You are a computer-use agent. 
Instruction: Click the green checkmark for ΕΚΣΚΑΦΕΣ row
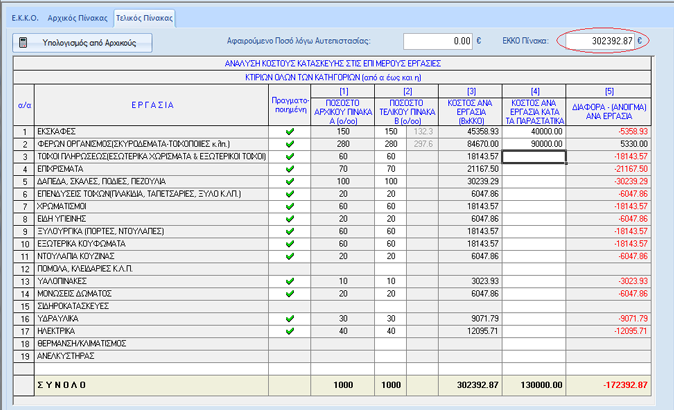coord(289,132)
